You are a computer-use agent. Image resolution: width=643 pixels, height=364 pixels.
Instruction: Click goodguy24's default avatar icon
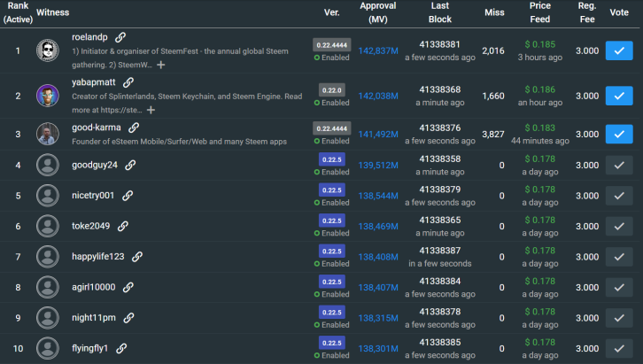(x=48, y=165)
